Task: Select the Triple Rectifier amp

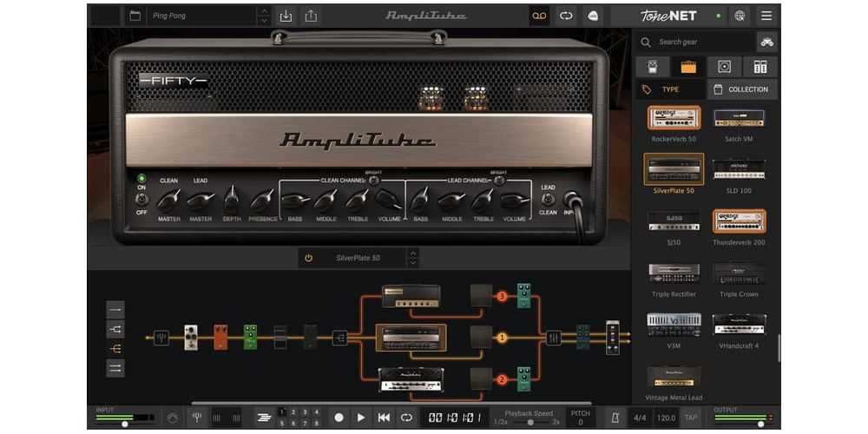Action: pos(674,273)
